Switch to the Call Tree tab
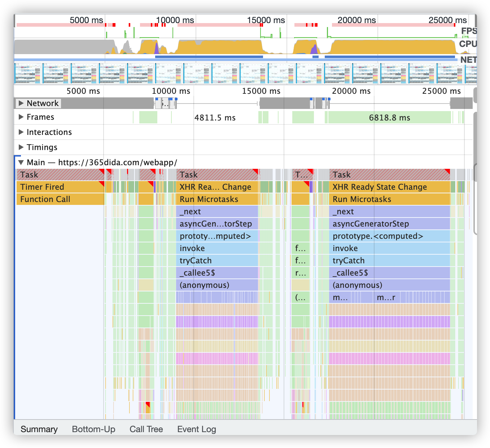 click(146, 429)
